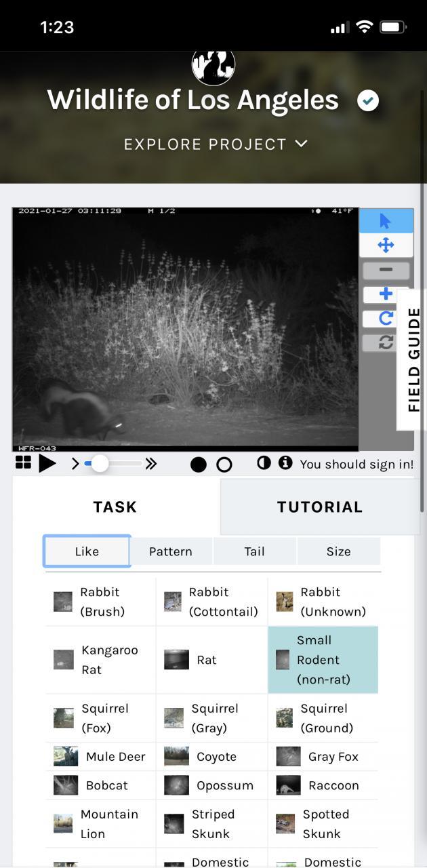Select the pointer annotate tool

click(385, 221)
